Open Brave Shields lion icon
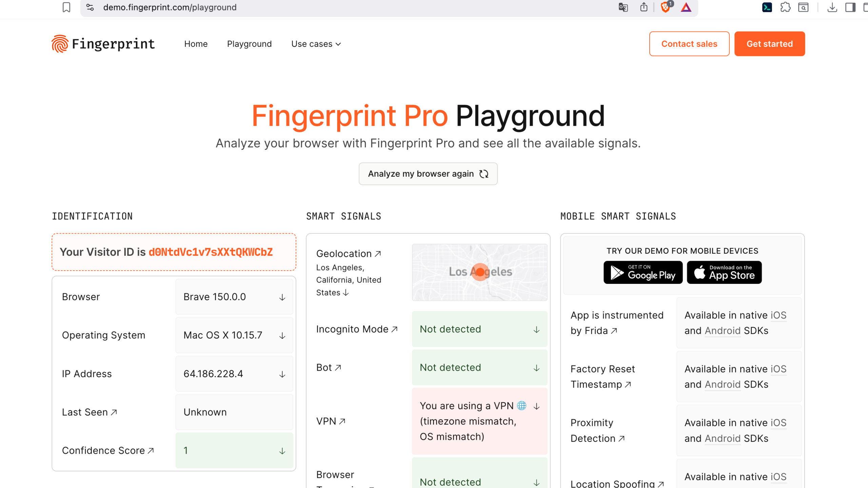868x488 pixels. point(666,7)
